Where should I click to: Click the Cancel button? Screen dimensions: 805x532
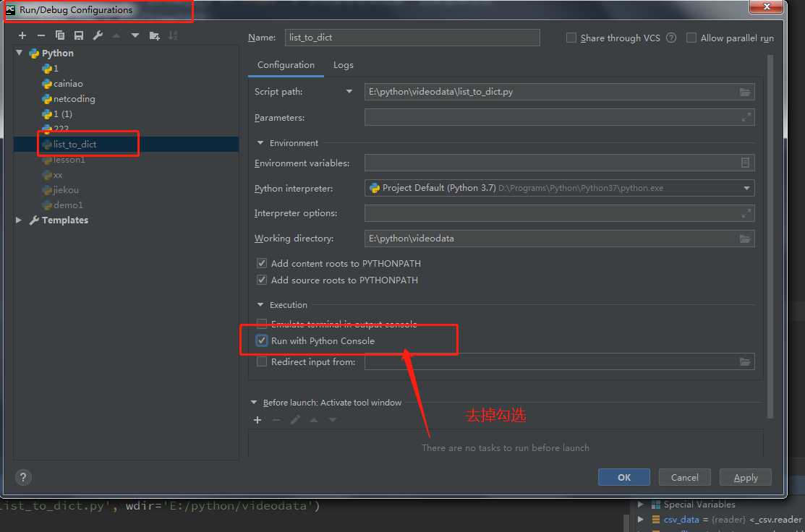[684, 478]
